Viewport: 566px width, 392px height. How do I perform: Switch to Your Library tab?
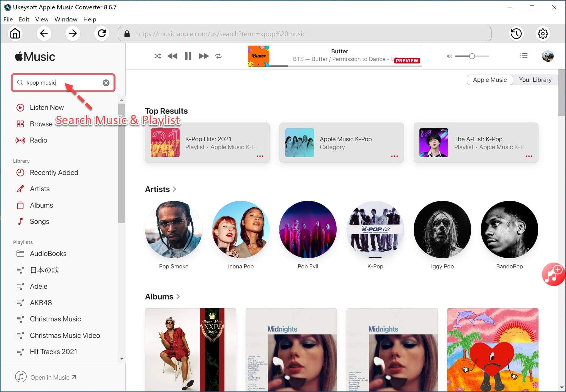(535, 79)
